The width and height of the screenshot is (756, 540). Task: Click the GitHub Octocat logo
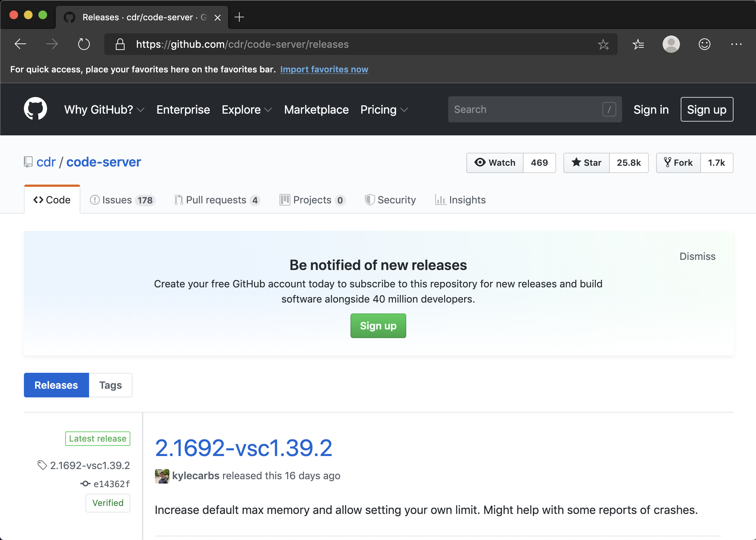coord(35,109)
